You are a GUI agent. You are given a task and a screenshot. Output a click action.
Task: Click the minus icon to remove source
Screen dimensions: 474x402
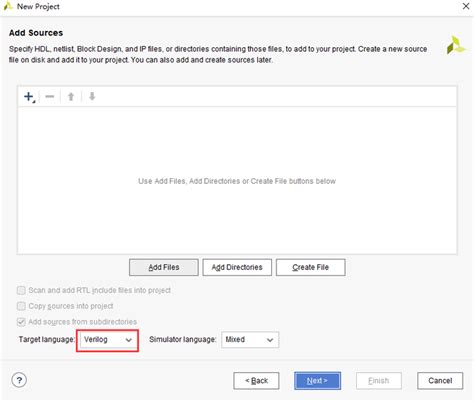[50, 97]
